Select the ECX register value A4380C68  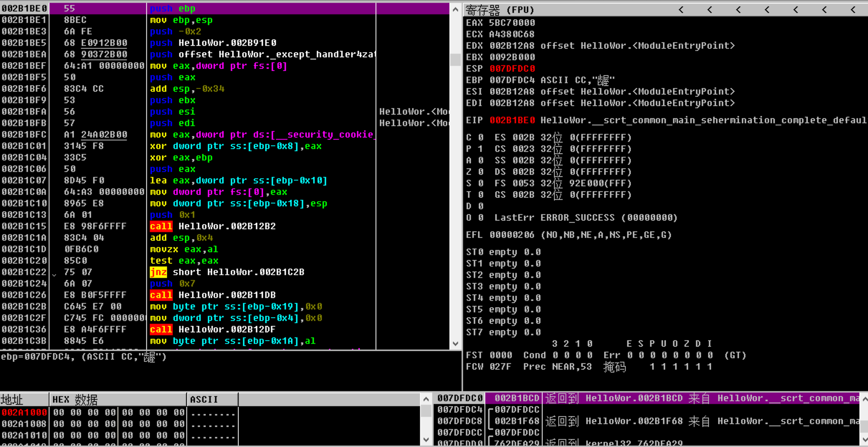pos(512,34)
